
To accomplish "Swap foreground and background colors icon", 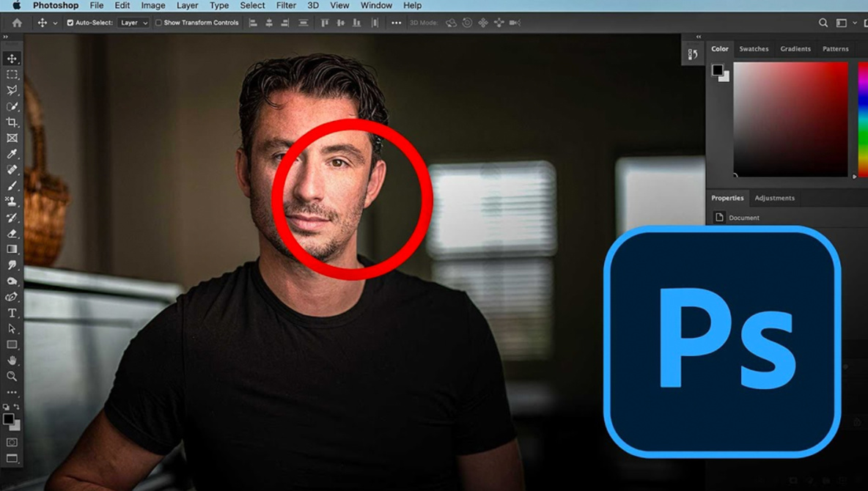I will point(17,407).
